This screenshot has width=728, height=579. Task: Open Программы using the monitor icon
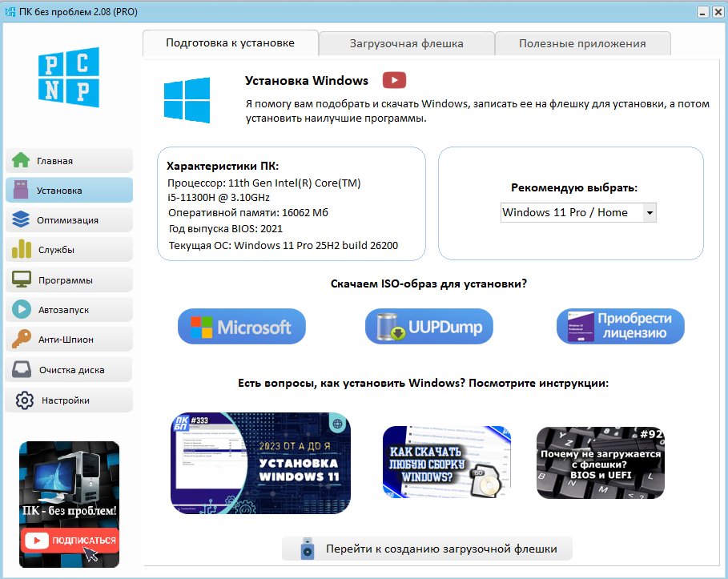point(22,279)
